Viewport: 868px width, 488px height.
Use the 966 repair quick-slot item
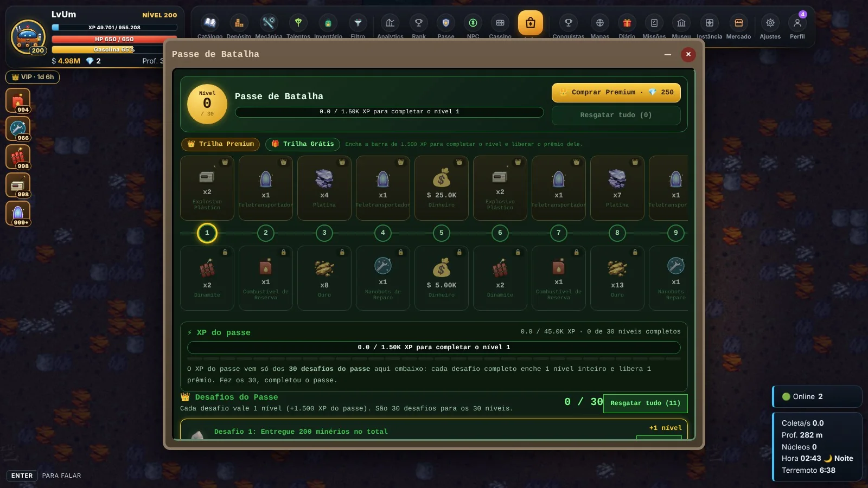(18, 129)
